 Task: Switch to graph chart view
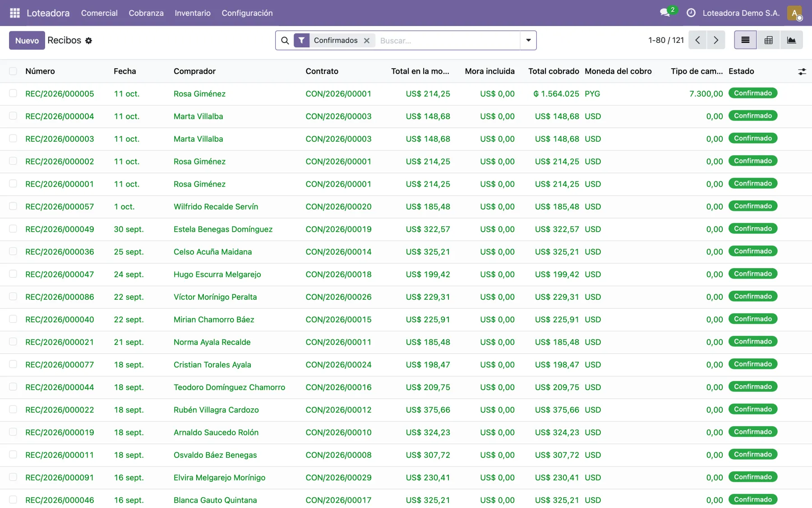[791, 40]
